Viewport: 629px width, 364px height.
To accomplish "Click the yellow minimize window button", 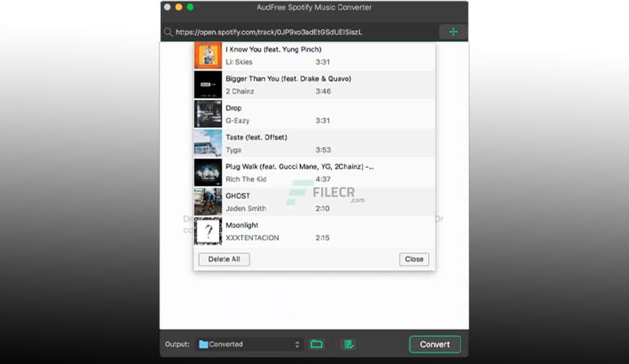I will pos(179,7).
